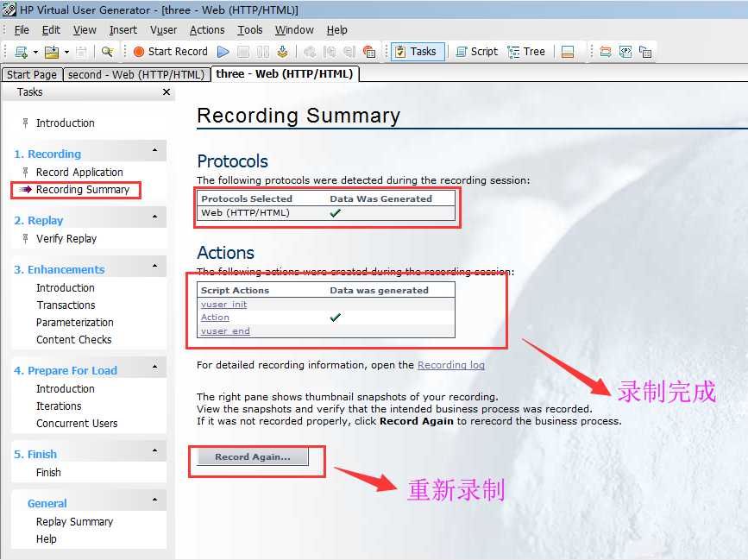Open the vuser_init action link
Screen dimensions: 748x560
223,305
